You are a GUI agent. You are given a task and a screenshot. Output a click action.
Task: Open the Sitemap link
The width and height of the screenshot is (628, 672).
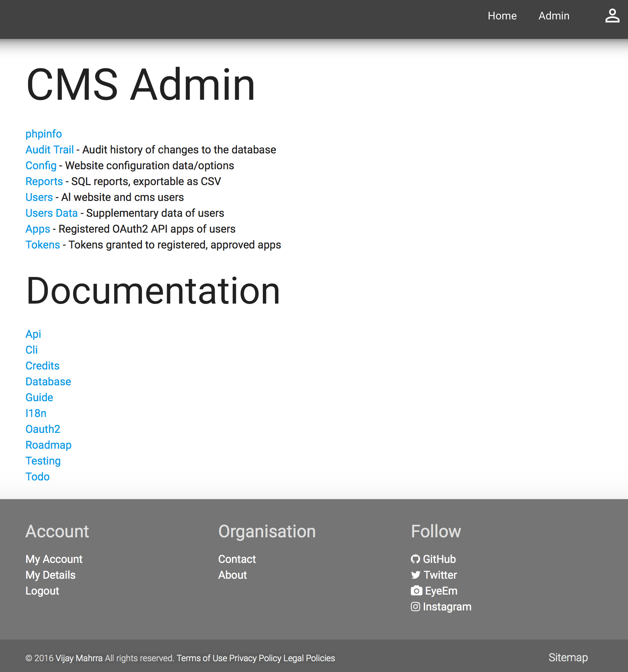[568, 657]
